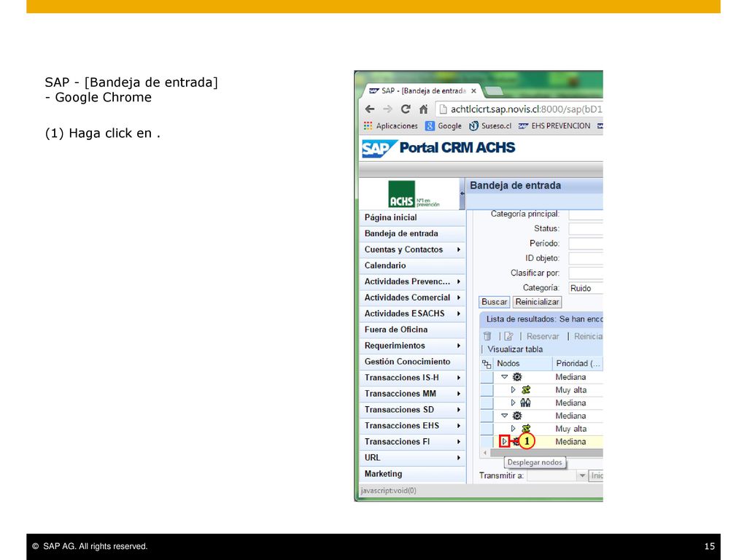Click the binoculars icon in the third row
The height and width of the screenshot is (560, 747).
[525, 402]
